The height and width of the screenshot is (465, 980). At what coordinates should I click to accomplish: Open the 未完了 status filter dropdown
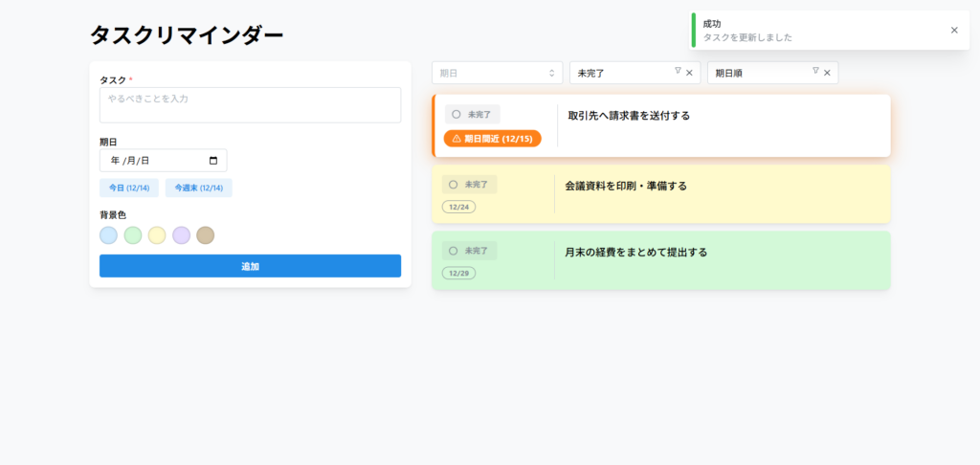tap(622, 73)
